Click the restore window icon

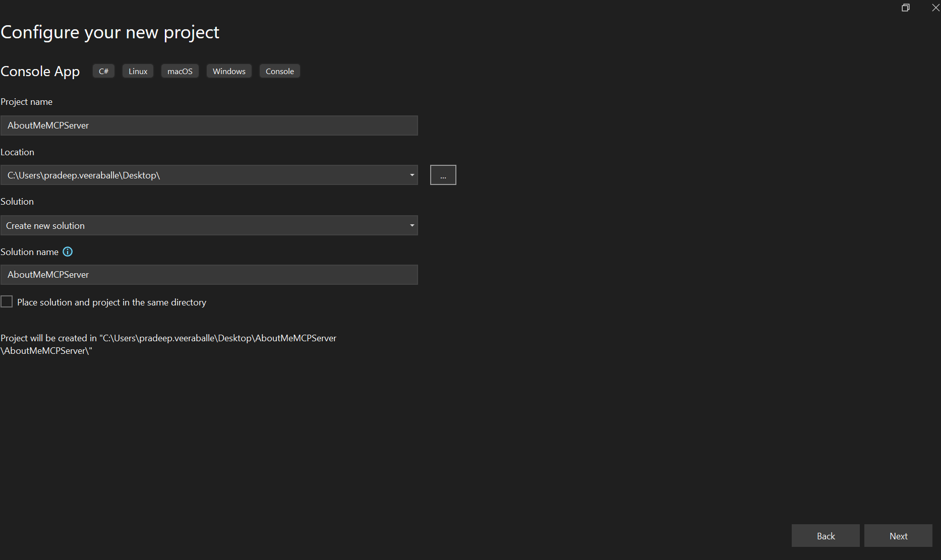coord(906,8)
